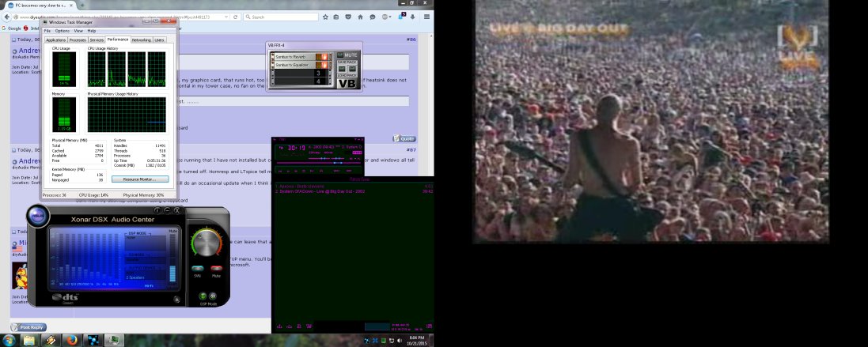The image size is (868, 347).
Task: Turn the Xonar master volume knob
Action: (207, 242)
